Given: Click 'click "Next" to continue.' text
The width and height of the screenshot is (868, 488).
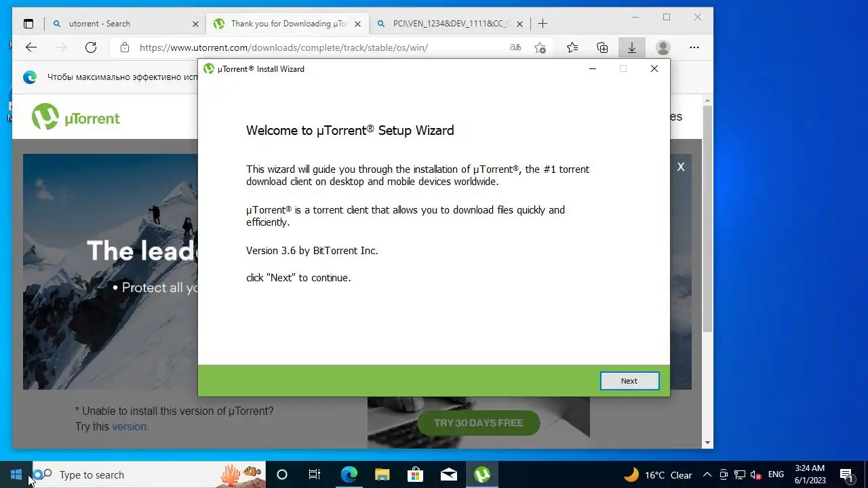Looking at the screenshot, I should pos(298,278).
